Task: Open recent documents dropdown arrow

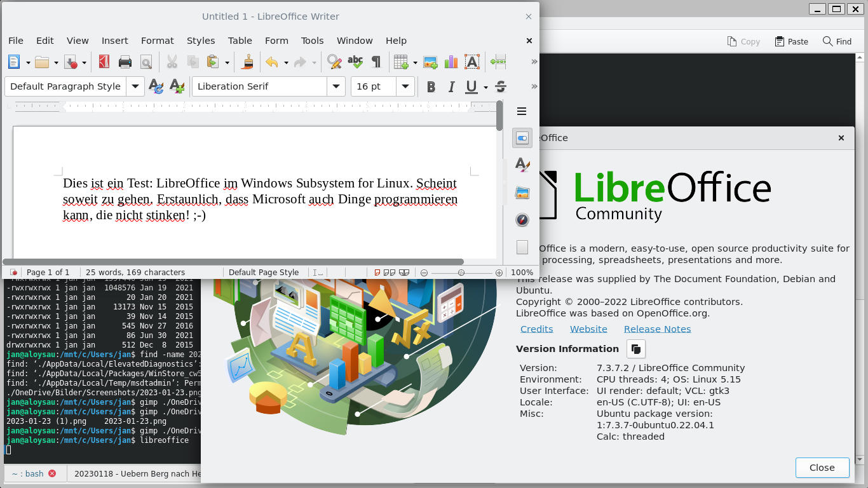Action: coord(56,62)
